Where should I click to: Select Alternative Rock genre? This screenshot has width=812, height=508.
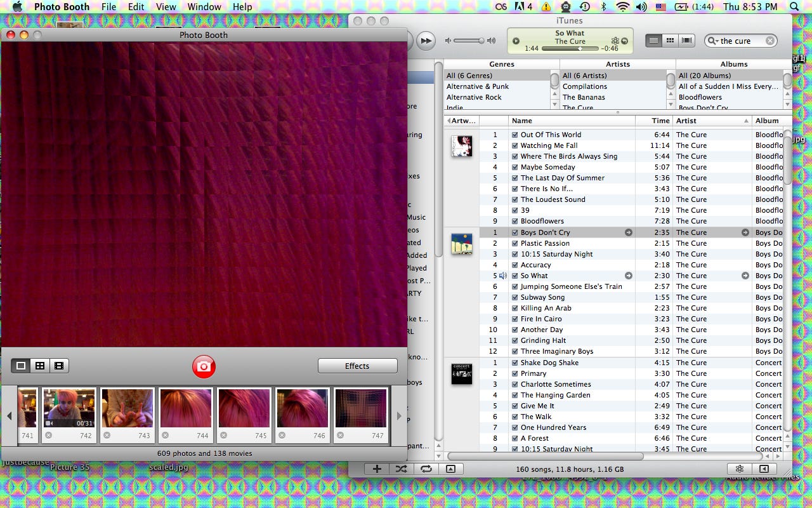[496, 97]
